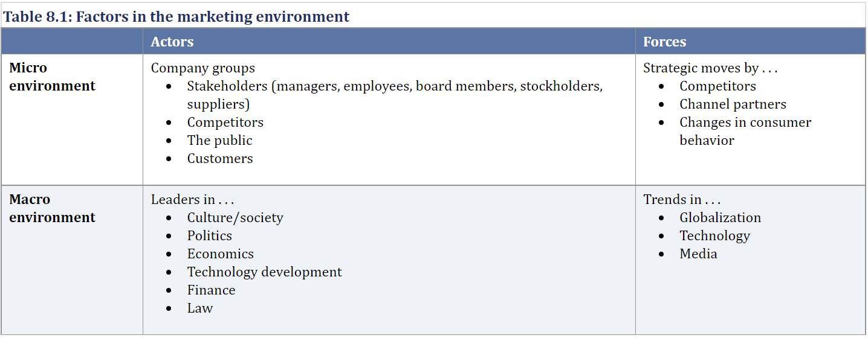Click the 'Stakeholders' bullet item
This screenshot has height=338, width=868.
coord(395,95)
